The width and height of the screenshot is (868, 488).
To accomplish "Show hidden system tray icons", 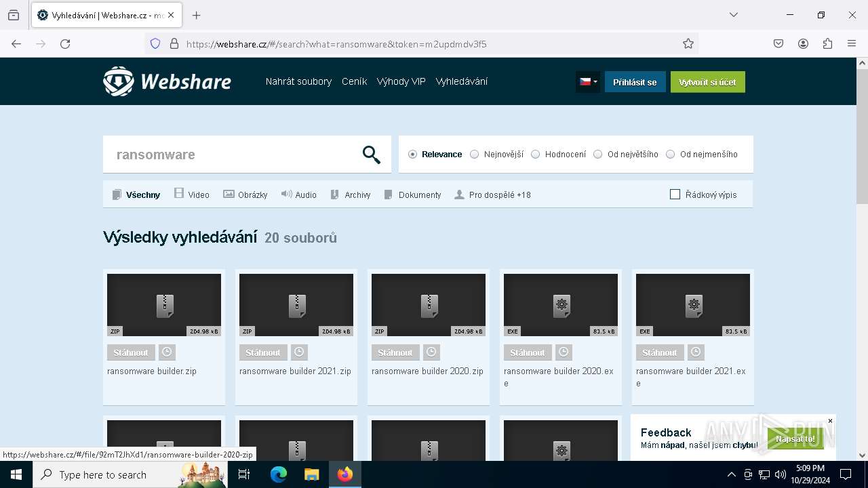I will pyautogui.click(x=731, y=474).
